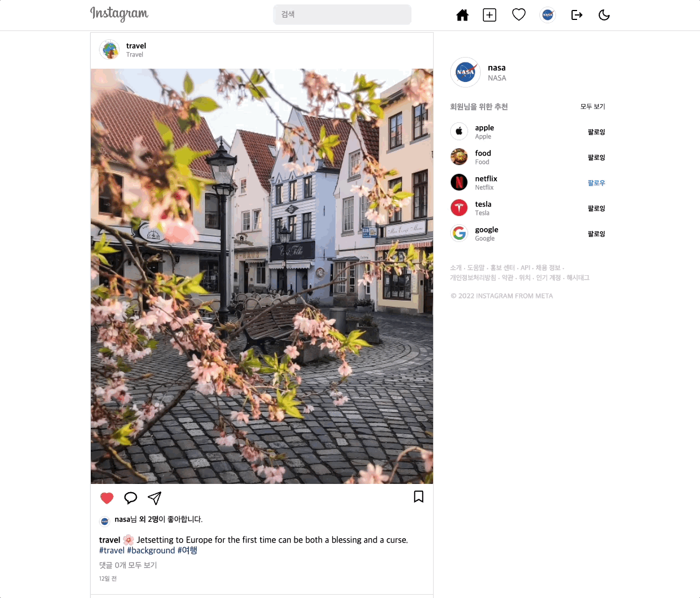Open 도움말 footer link
Screen dimensions: 700x598
click(476, 268)
